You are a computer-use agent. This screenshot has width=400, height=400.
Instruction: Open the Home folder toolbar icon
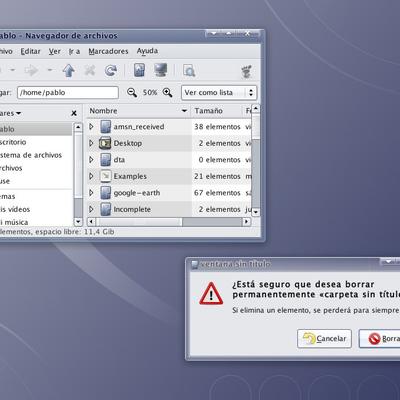click(139, 70)
